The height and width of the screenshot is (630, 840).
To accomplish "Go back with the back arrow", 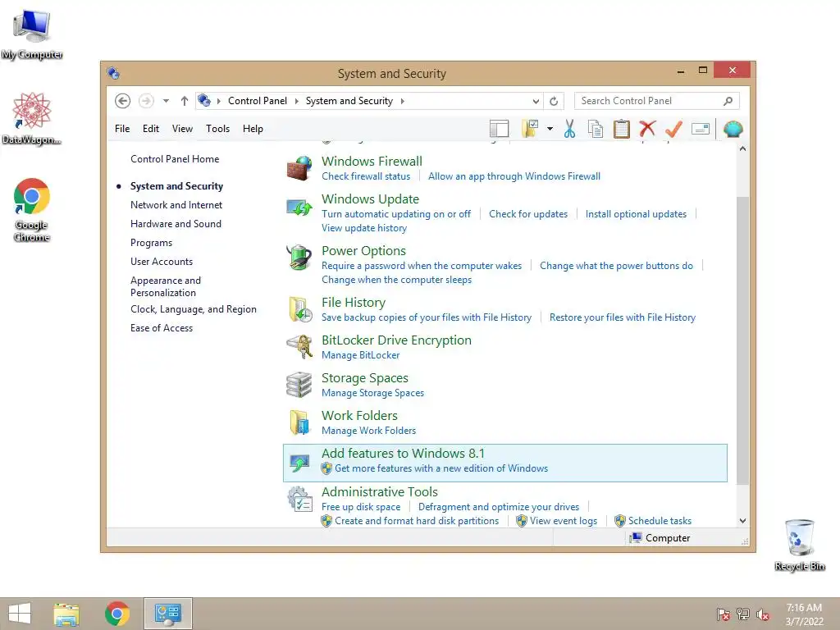I will pyautogui.click(x=122, y=101).
